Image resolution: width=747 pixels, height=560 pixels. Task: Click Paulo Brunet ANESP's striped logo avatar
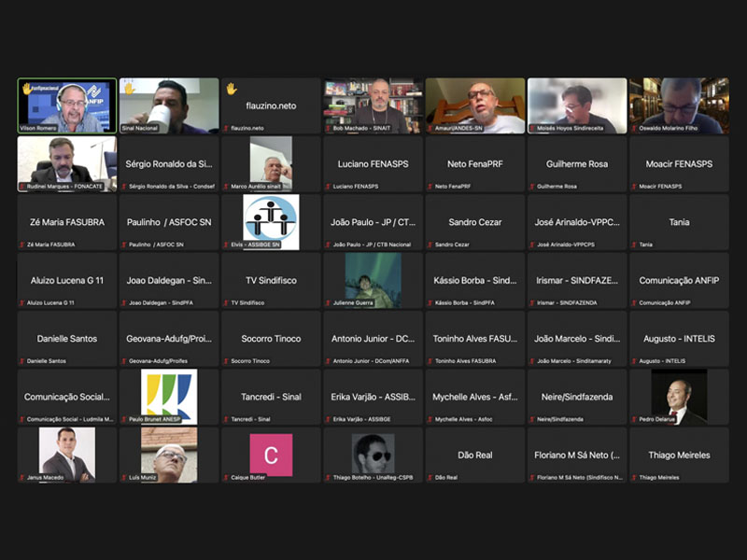tap(169, 394)
